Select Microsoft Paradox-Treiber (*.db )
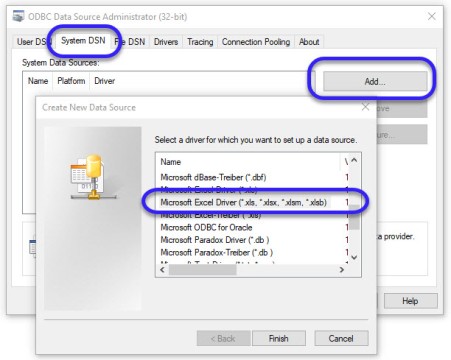Image resolution: width=451 pixels, height=360 pixels. coord(217,252)
